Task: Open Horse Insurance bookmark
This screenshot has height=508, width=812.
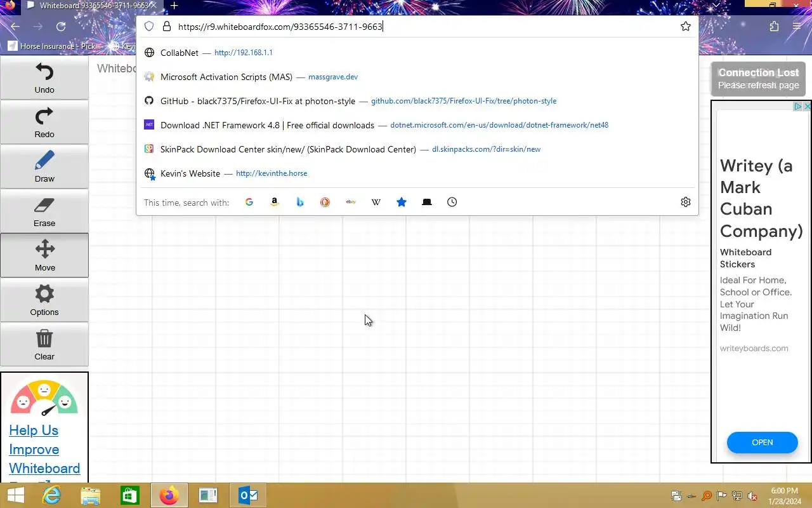Action: point(54,46)
